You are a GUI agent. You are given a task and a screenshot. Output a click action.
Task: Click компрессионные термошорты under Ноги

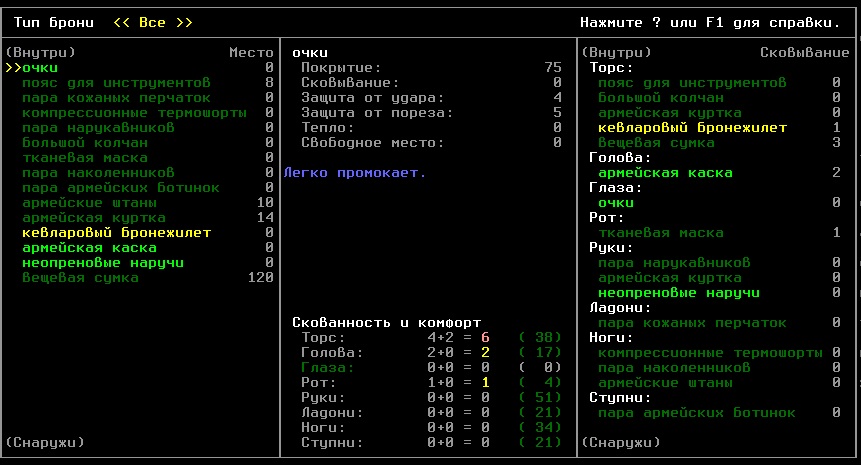710,352
